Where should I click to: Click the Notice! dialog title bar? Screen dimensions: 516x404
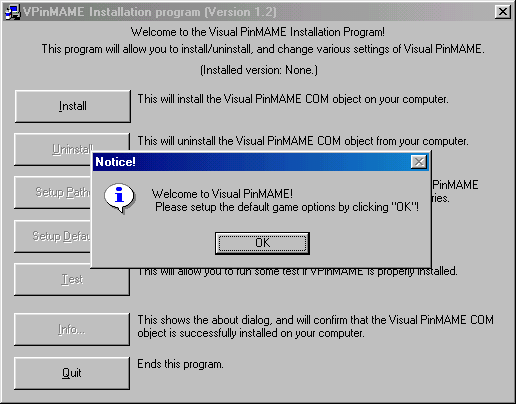pyautogui.click(x=252, y=162)
